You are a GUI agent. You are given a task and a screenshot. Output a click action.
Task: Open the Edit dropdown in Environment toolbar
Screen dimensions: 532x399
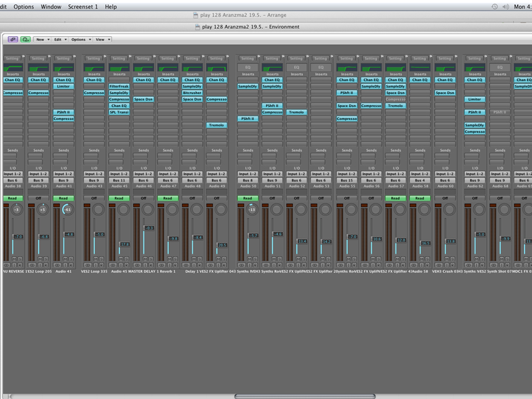click(x=60, y=39)
